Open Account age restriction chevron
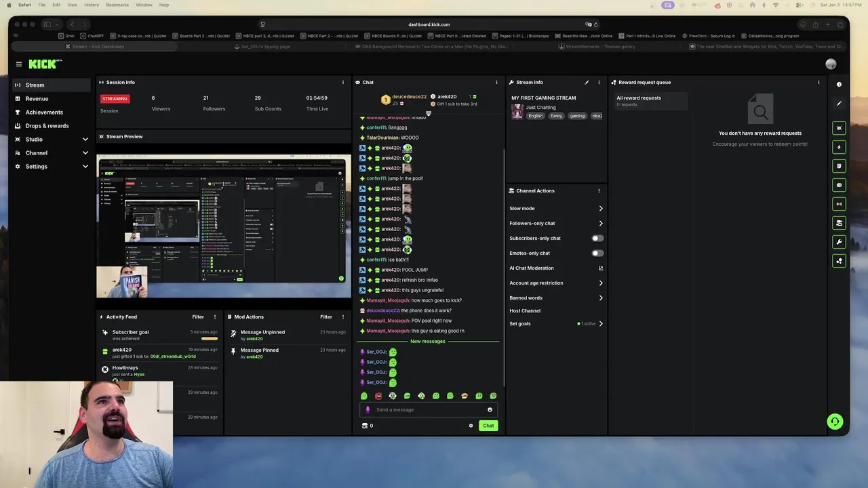The height and width of the screenshot is (488, 868). coord(601,283)
